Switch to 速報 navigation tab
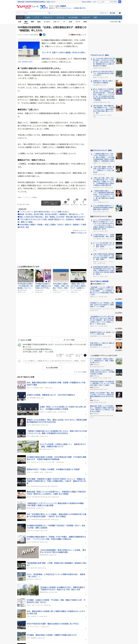138x644 pixels. coord(28,17)
